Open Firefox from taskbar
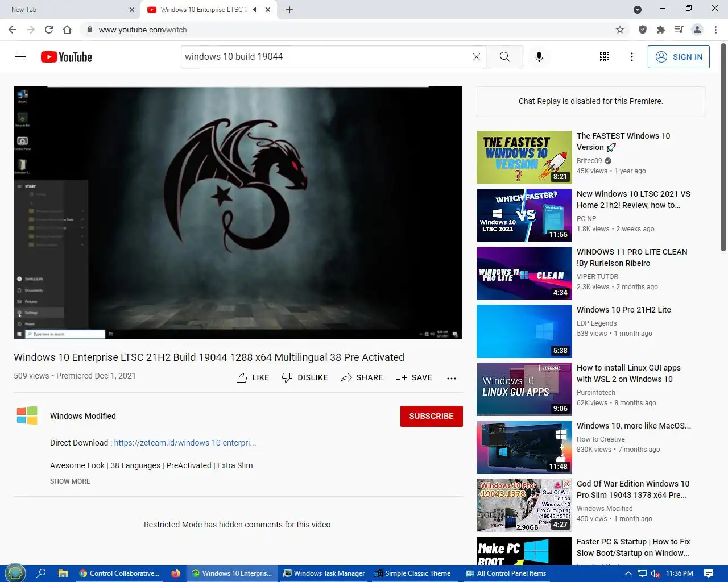728x582 pixels. click(176, 573)
